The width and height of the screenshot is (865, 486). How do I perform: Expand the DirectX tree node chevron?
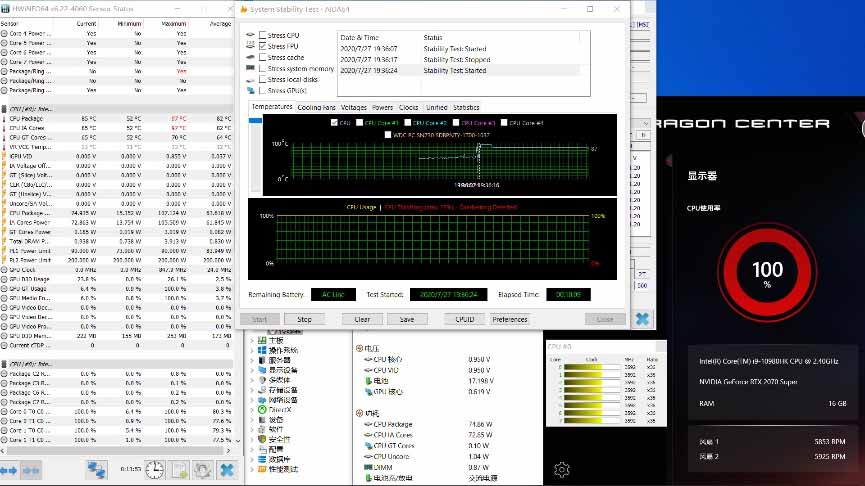pos(253,410)
